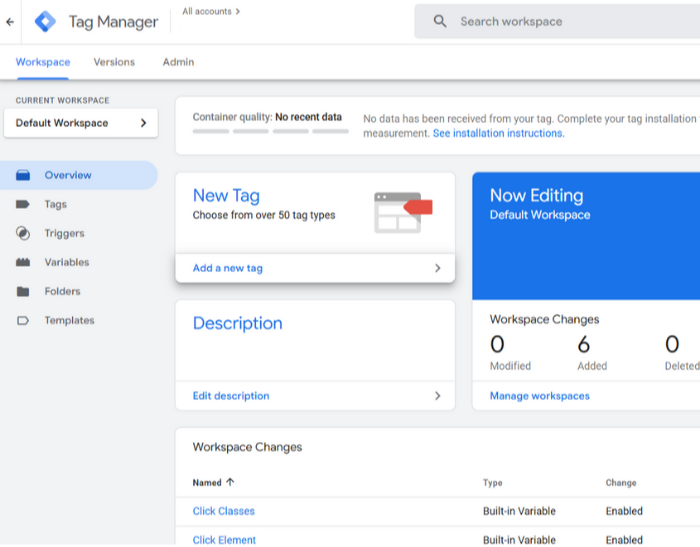Open the Click Classes variable link
The height and width of the screenshot is (547, 700).
pos(223,511)
